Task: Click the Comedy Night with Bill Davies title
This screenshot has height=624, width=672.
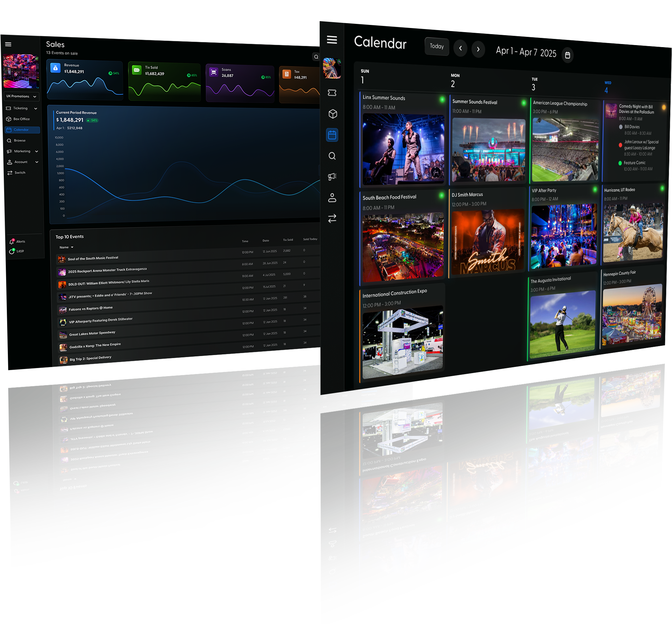Action: click(636, 109)
